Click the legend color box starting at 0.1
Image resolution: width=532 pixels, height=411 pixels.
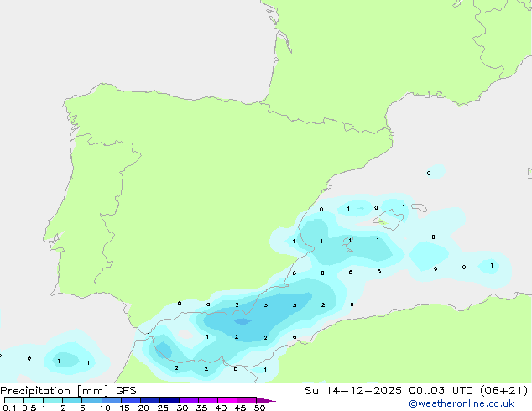(14, 400)
